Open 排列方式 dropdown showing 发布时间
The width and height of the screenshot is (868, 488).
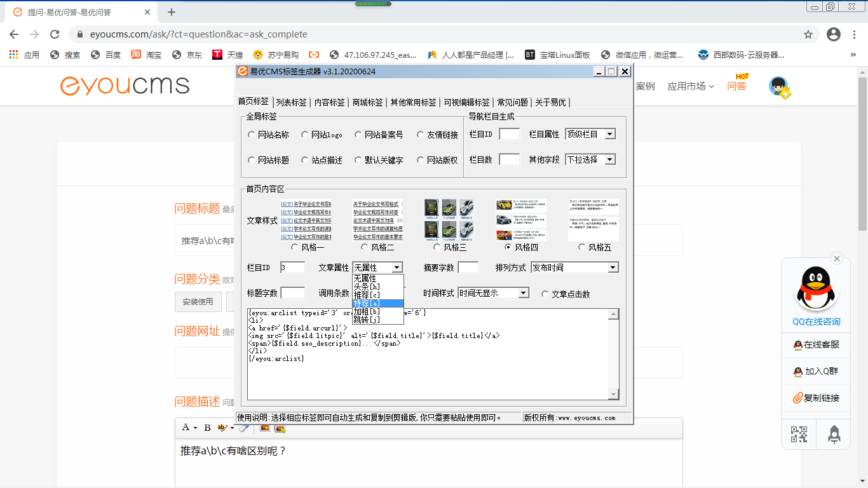pos(574,268)
